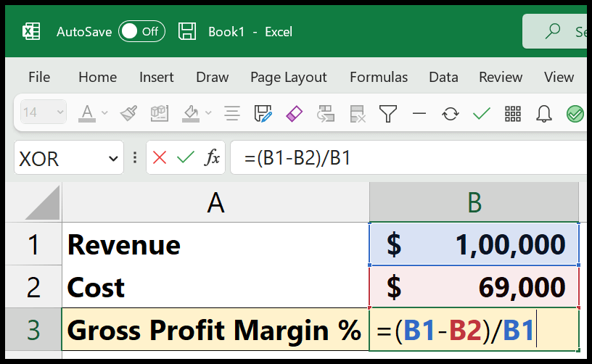
Task: Open the File menu
Action: click(x=39, y=77)
